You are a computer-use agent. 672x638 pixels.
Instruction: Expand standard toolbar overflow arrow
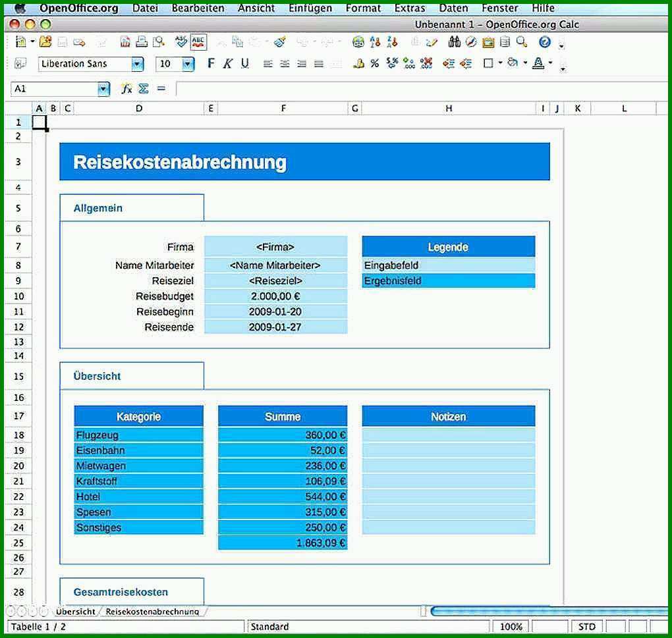tap(561, 45)
